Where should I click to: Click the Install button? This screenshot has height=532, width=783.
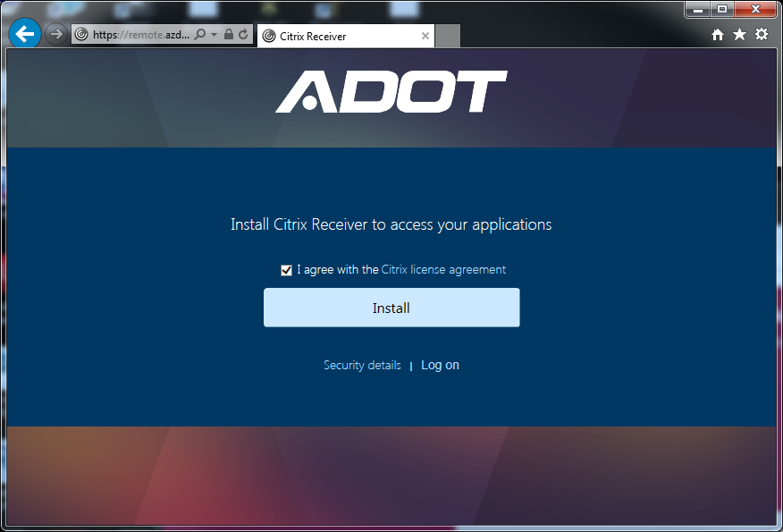[x=391, y=308]
